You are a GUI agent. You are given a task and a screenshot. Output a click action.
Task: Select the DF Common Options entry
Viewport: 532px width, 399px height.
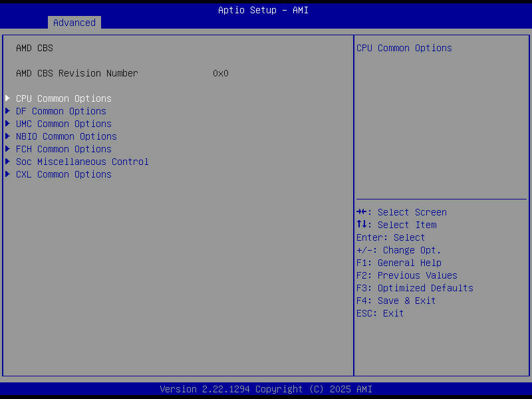pos(61,110)
